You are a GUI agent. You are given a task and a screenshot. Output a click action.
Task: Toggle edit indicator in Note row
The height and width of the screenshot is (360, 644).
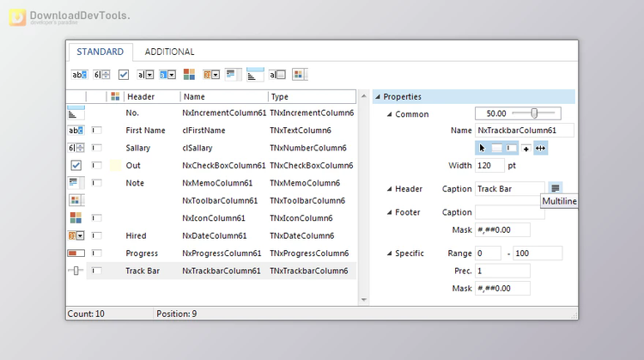[x=96, y=183]
